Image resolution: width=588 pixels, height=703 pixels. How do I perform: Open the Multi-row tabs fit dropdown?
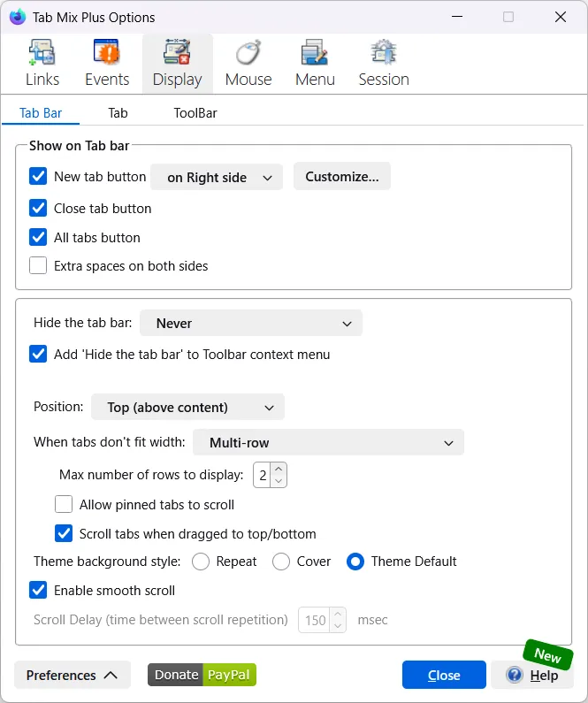[327, 442]
